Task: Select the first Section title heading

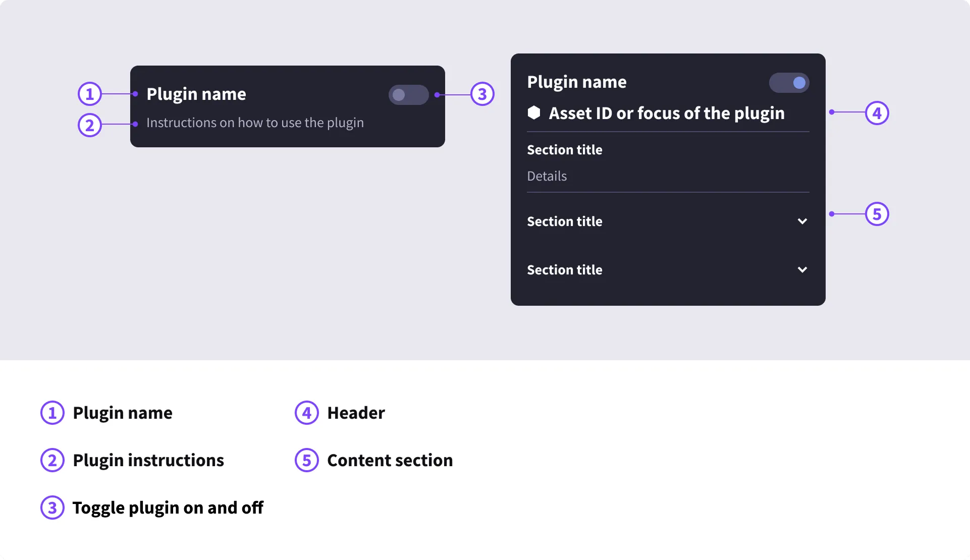Action: [x=564, y=150]
